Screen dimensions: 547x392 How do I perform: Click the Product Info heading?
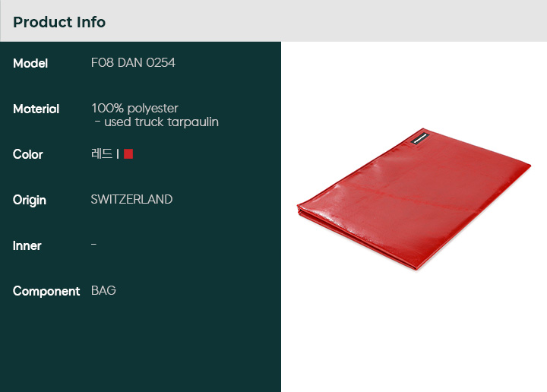click(59, 22)
